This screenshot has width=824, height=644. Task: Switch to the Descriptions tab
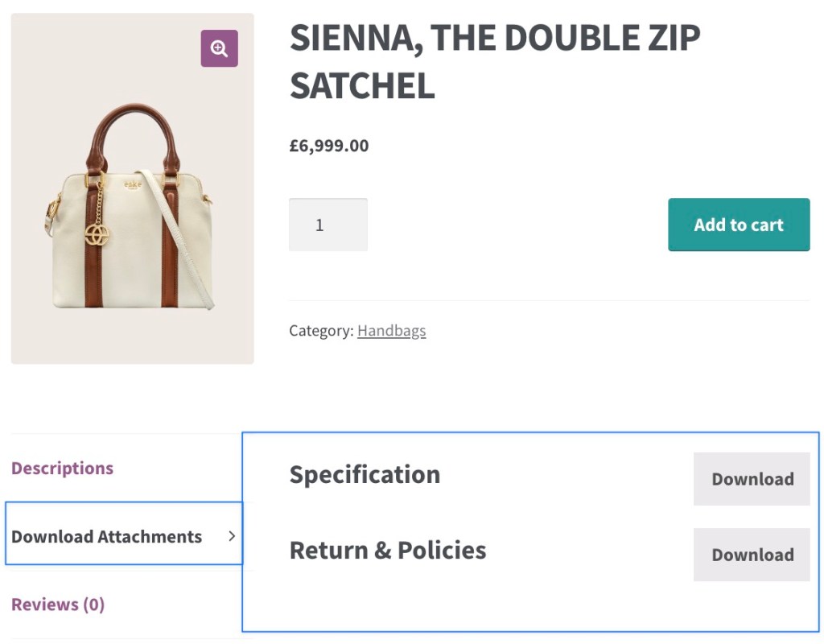(62, 469)
